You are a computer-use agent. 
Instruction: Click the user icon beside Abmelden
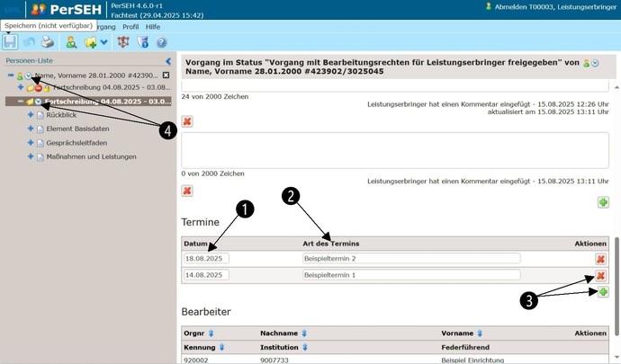pyautogui.click(x=489, y=6)
